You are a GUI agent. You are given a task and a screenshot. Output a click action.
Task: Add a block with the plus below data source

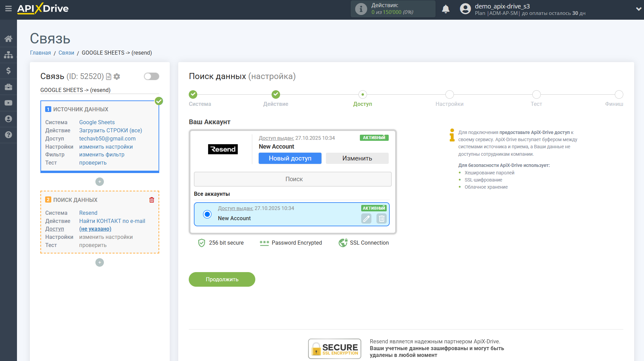tap(99, 182)
